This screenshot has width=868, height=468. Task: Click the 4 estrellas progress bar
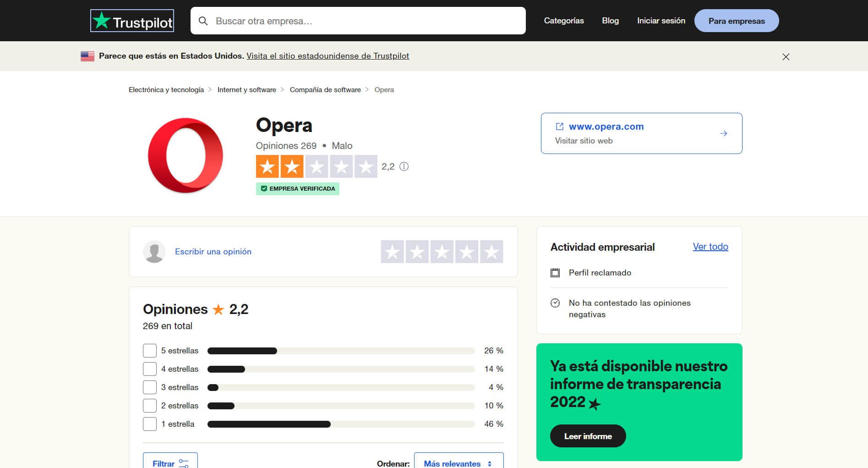[341, 369]
